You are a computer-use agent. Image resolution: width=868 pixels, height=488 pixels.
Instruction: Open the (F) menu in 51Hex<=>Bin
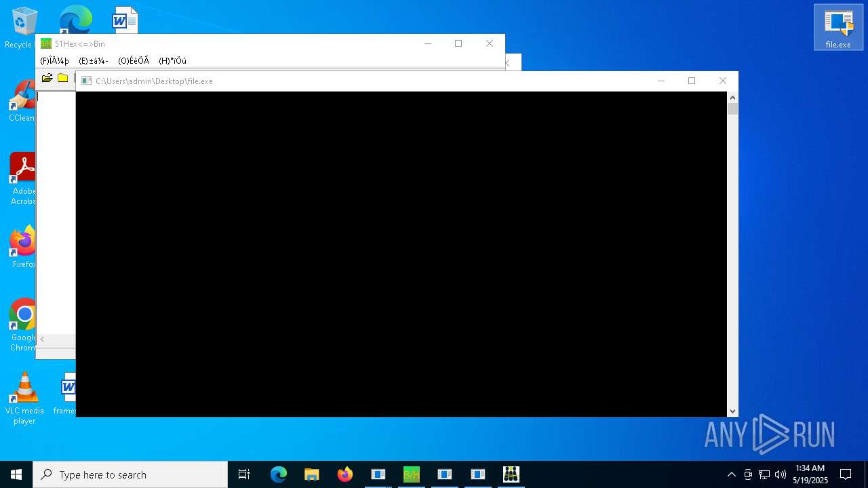coord(54,61)
